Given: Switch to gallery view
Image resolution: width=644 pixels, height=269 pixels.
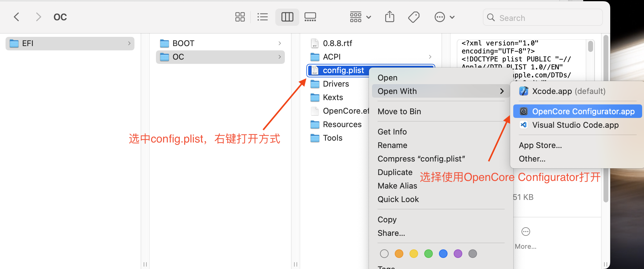Looking at the screenshot, I should [x=310, y=17].
